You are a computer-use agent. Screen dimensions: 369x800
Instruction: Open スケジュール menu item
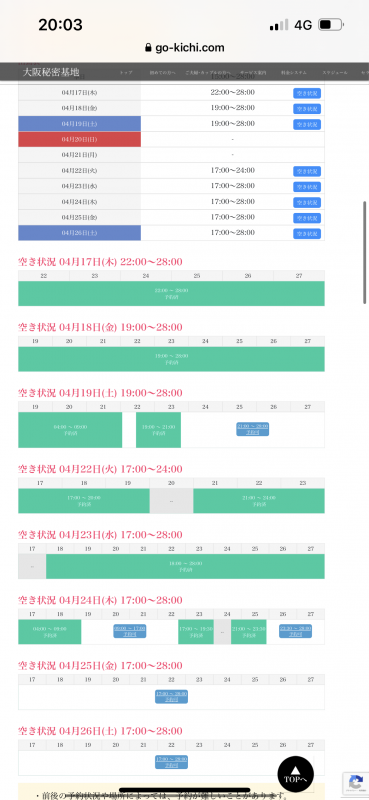(x=334, y=72)
